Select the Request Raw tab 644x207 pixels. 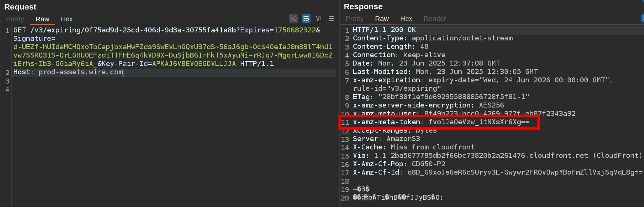point(42,19)
